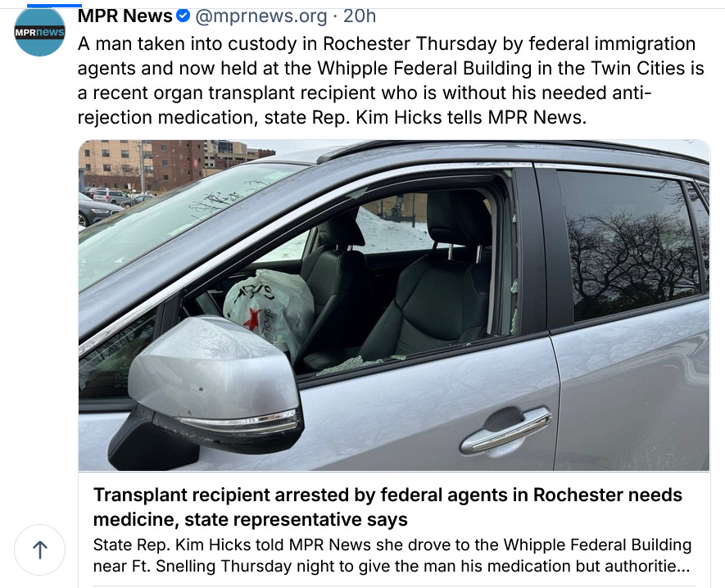Click the blue verified checkmark badge
Image resolution: width=725 pixels, height=588 pixels.
(x=184, y=16)
